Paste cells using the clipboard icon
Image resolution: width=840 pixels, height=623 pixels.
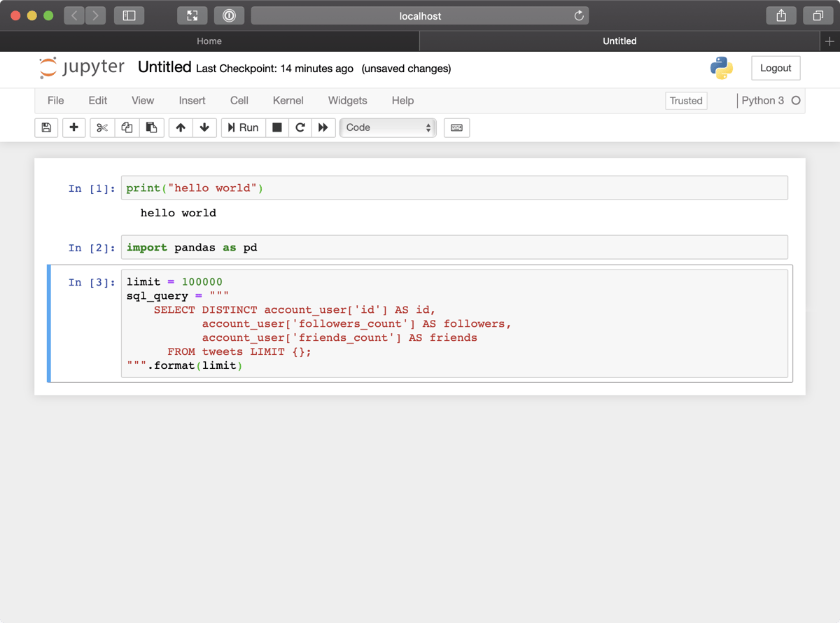tap(152, 127)
